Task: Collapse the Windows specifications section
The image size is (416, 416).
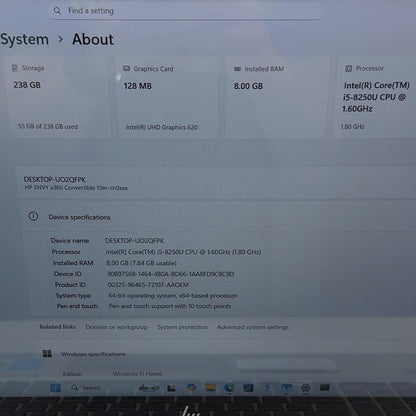Action: click(x=225, y=354)
